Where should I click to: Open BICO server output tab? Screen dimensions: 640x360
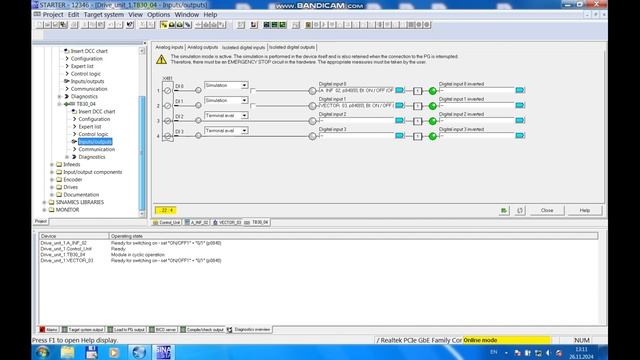point(162,329)
